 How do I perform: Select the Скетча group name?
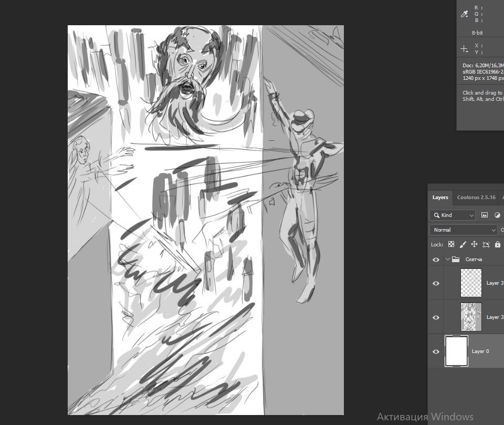coord(474,260)
